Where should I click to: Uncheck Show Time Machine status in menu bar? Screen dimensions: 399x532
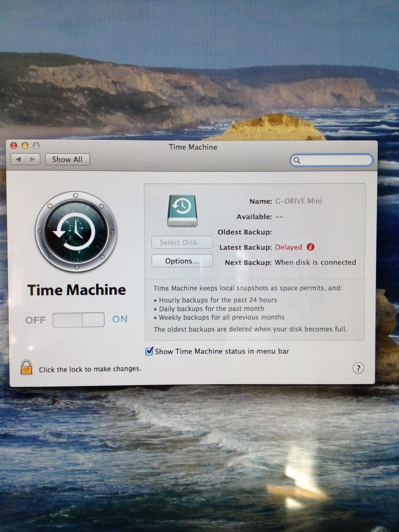(149, 351)
